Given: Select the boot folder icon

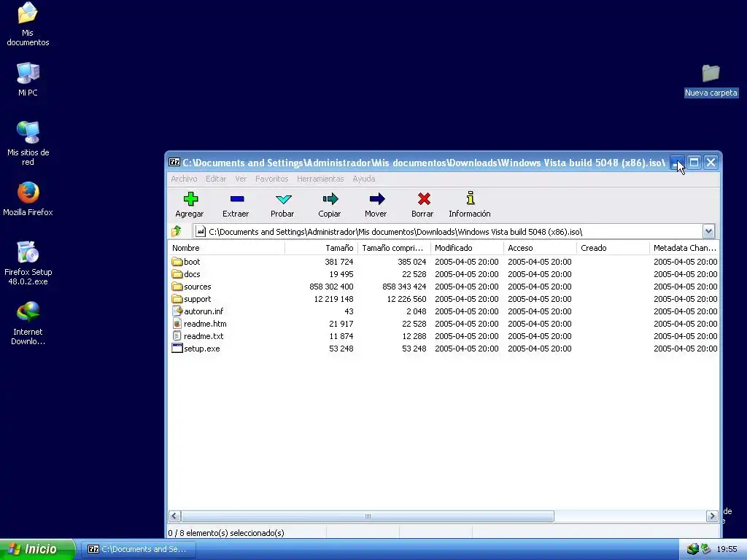Looking at the screenshot, I should click(177, 262).
